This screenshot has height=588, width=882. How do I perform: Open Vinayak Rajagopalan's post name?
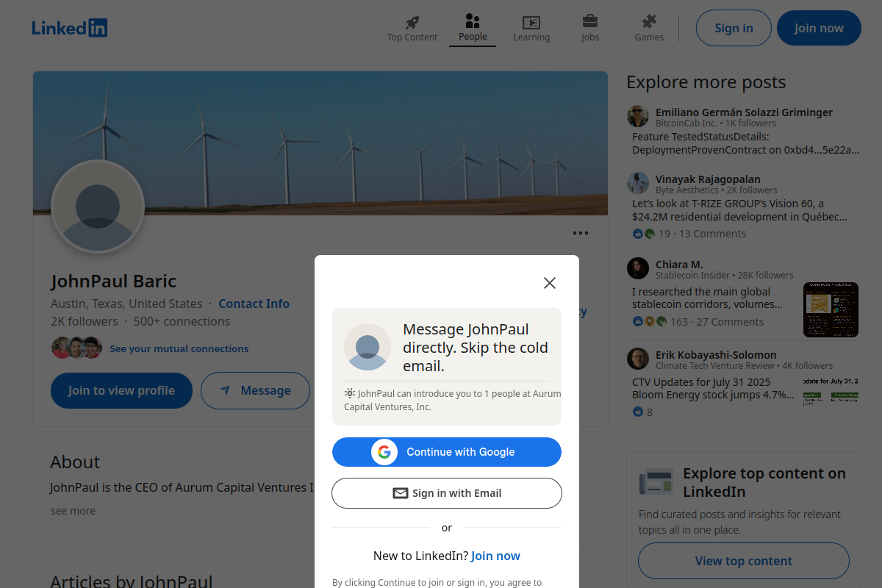point(708,179)
